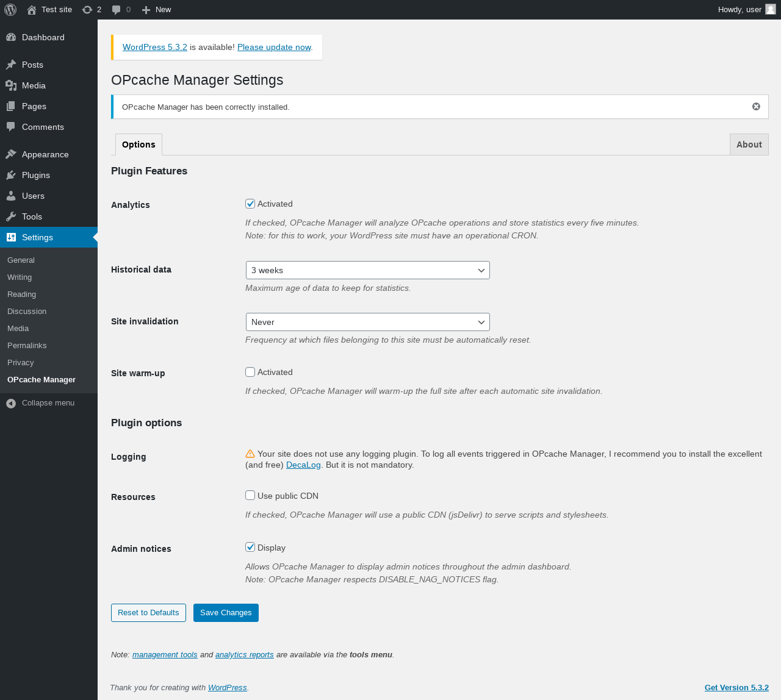Dismiss the correctly installed notice
Viewport: 781px width, 700px height.
(x=756, y=107)
